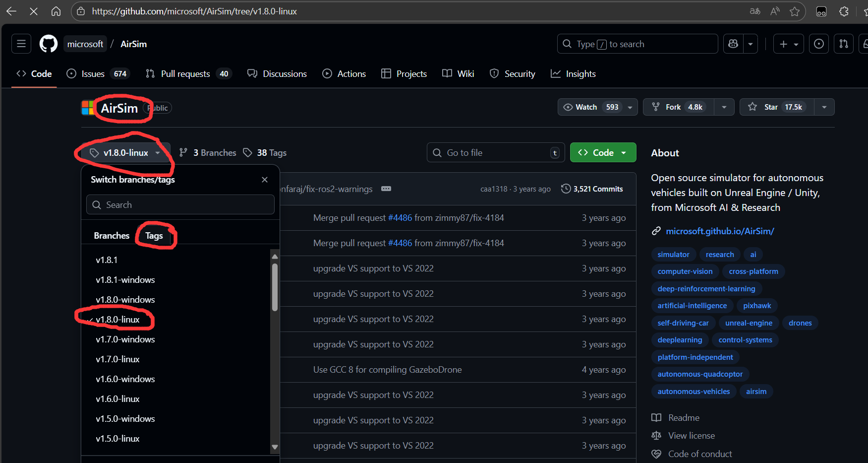Click the three-dot commit message expander

coord(386,189)
